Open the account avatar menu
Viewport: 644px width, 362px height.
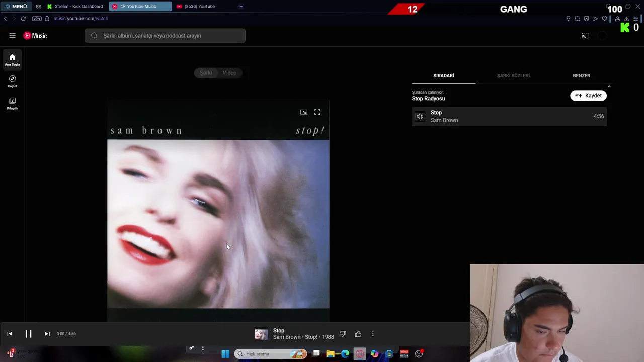602,36
